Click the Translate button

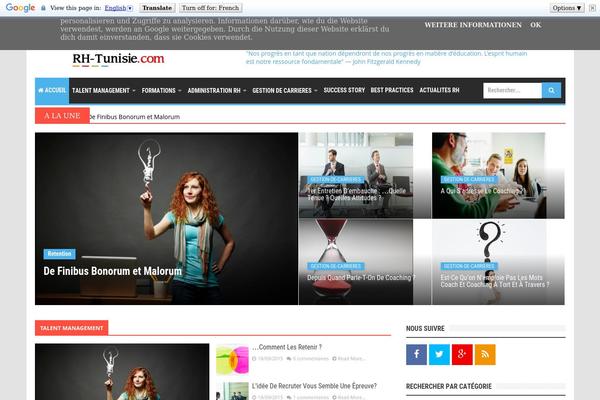pos(157,8)
